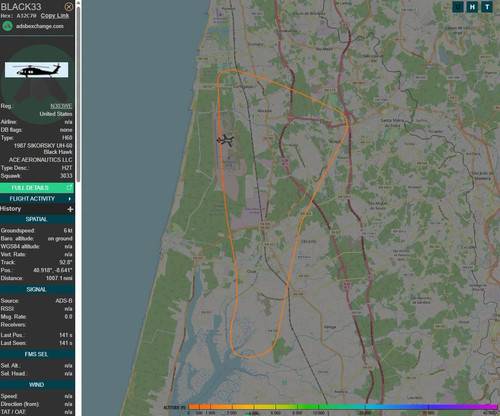The width and height of the screenshot is (500, 416).
Task: Select the SIGNAL section header
Action: click(x=37, y=289)
